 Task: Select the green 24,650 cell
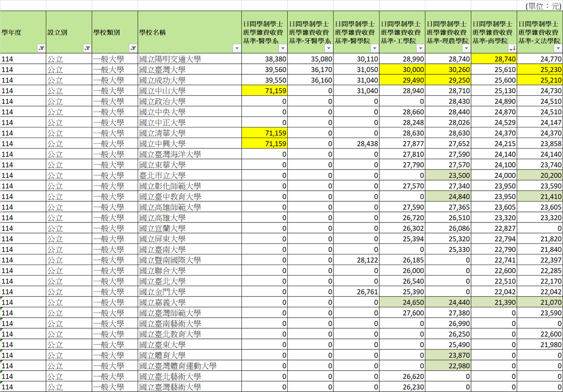click(x=402, y=302)
